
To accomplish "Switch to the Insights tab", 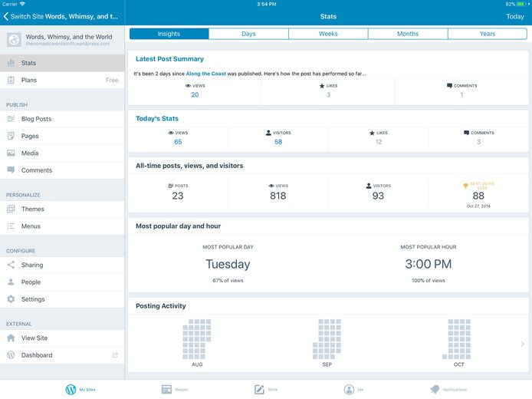I will [169, 34].
